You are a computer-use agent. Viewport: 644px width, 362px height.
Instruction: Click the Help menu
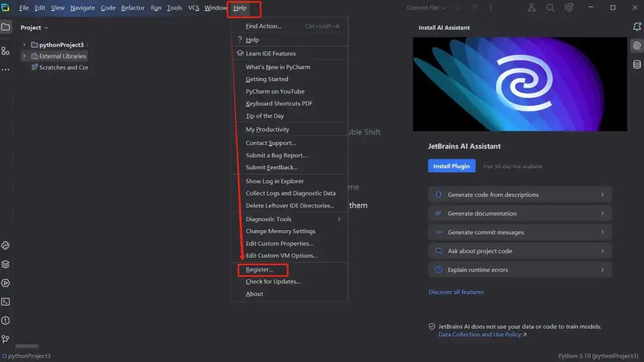coord(240,8)
